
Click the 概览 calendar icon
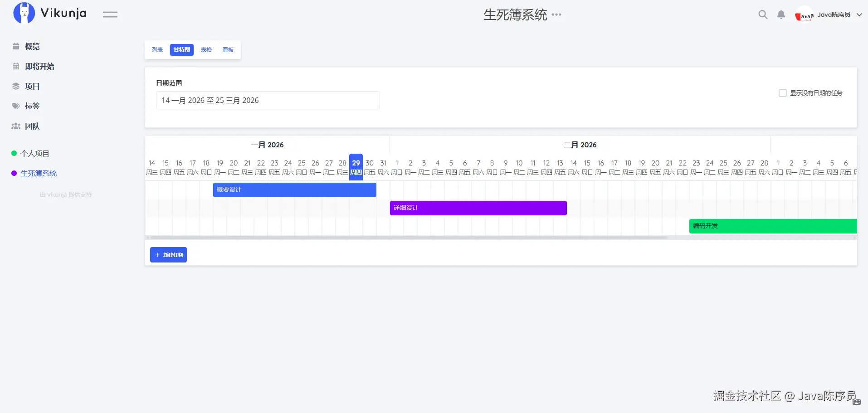16,46
